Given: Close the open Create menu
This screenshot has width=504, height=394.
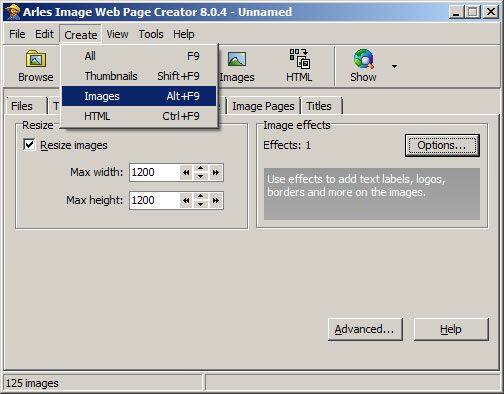Looking at the screenshot, I should pos(80,34).
